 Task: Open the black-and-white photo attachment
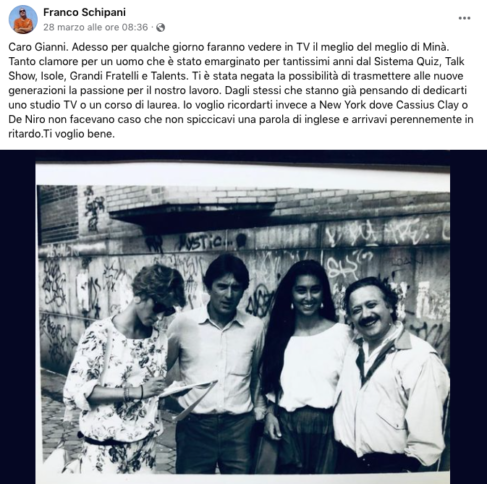click(x=243, y=317)
